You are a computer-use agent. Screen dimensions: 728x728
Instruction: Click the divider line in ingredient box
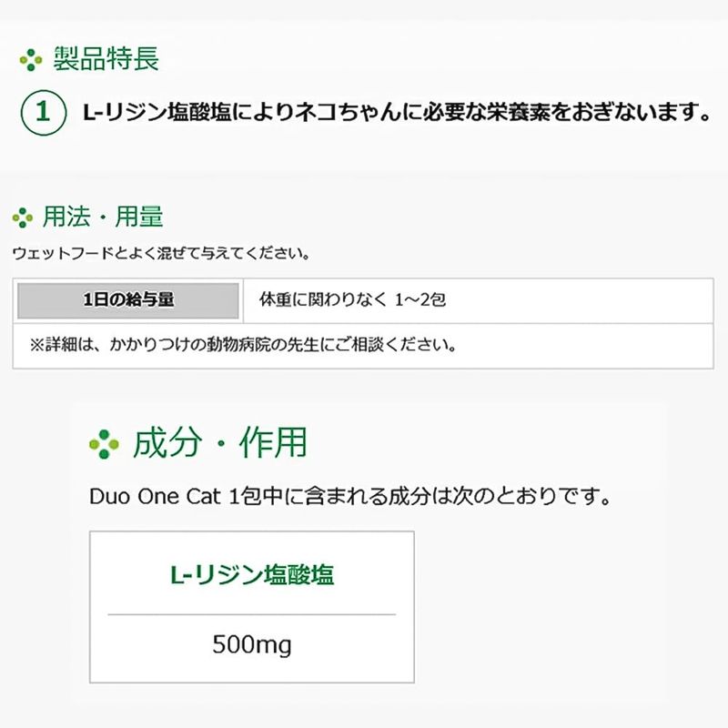point(252,614)
